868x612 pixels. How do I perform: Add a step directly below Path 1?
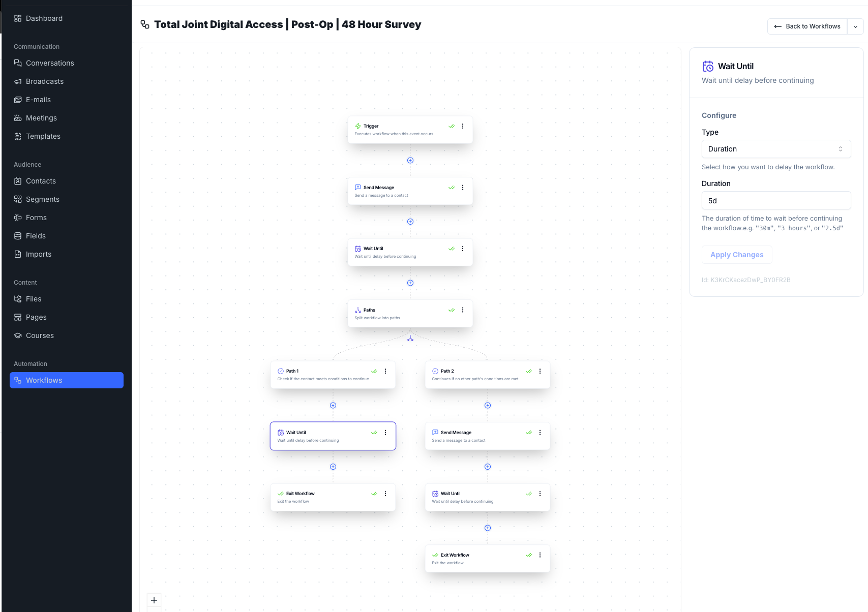click(x=333, y=405)
